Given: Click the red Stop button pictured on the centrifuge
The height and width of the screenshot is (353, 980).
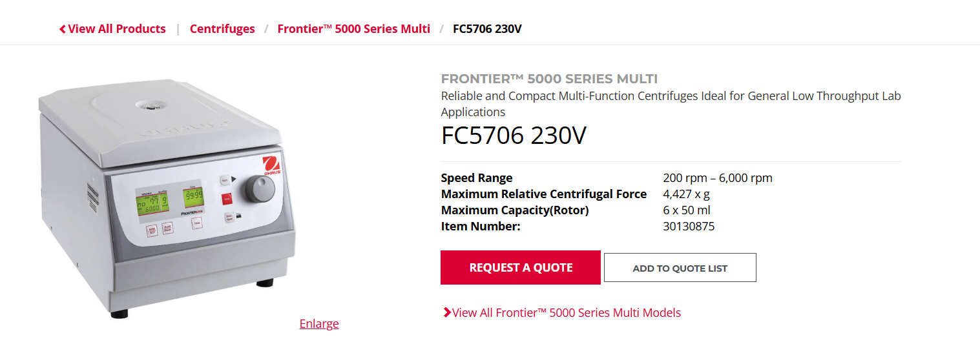Looking at the screenshot, I should tap(227, 199).
